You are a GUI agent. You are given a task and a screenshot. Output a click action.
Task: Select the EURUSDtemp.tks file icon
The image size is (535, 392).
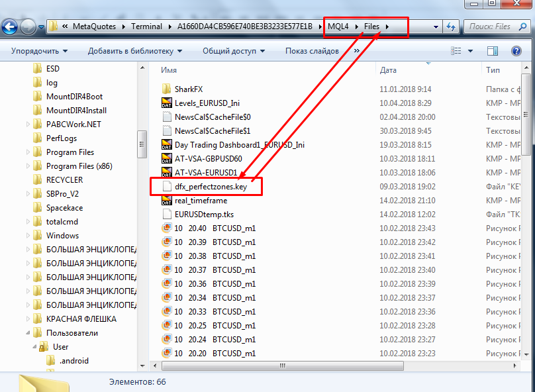[x=166, y=215]
